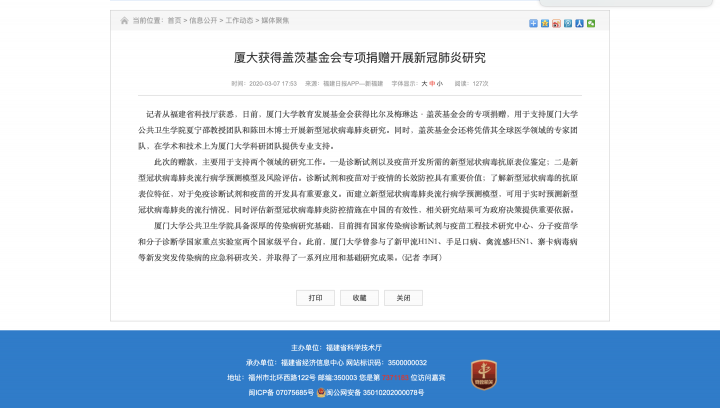The image size is (720, 408).
Task: Click the 关闭 close button
Action: (403, 298)
